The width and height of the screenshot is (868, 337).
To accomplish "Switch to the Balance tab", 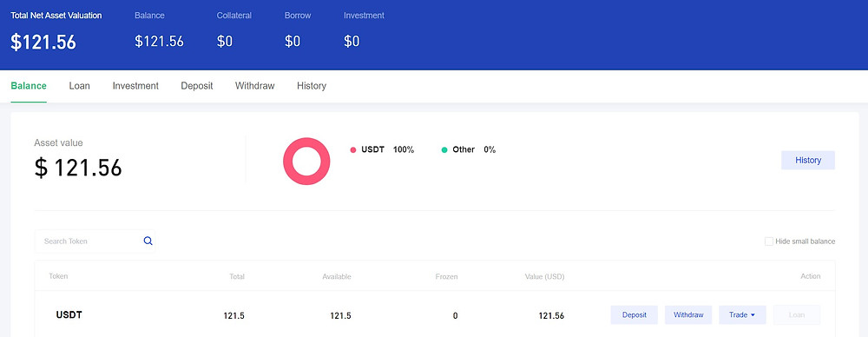I will pyautogui.click(x=29, y=86).
